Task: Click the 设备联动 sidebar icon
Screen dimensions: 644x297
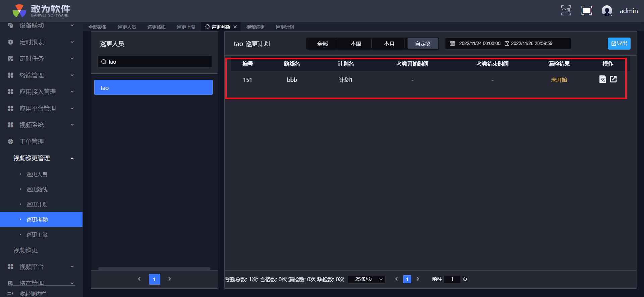Action: [x=10, y=25]
